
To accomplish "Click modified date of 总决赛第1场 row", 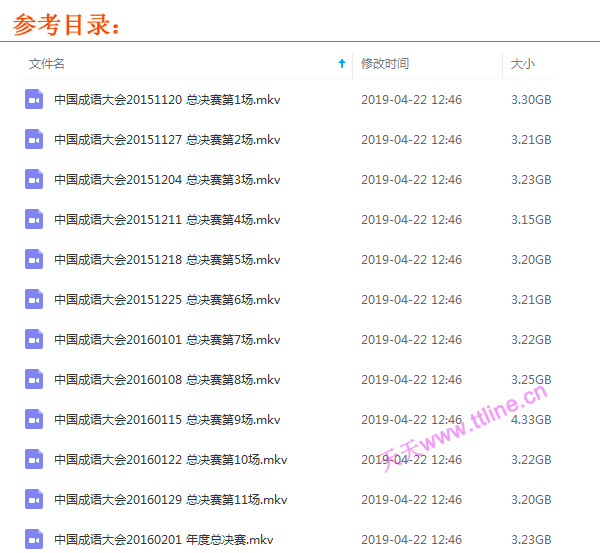I will click(411, 100).
